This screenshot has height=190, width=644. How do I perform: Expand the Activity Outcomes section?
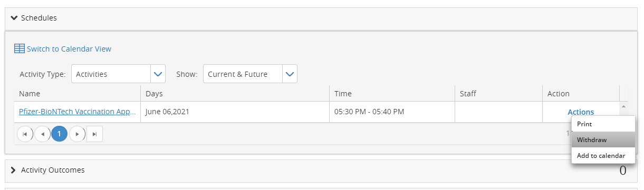click(14, 170)
